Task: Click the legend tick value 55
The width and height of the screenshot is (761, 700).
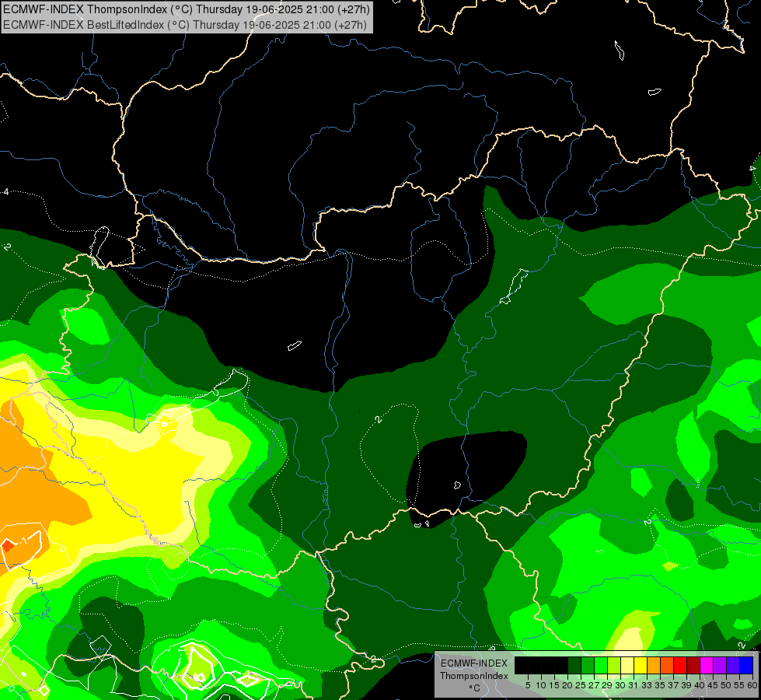Action: tap(740, 685)
